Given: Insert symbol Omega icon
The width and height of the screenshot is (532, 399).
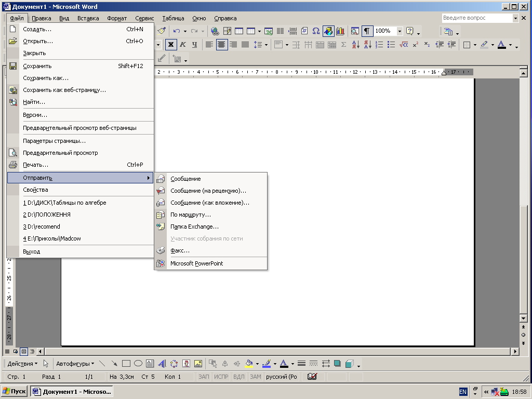Looking at the screenshot, I should (x=316, y=31).
